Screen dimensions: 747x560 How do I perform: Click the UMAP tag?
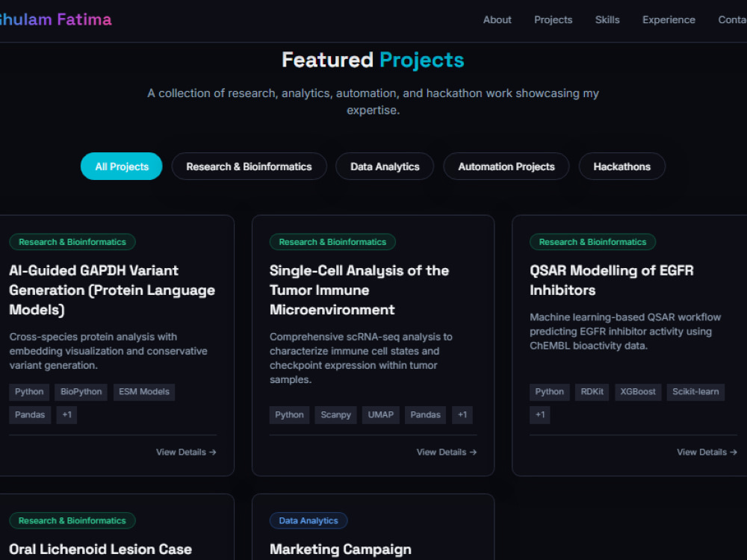pos(381,414)
